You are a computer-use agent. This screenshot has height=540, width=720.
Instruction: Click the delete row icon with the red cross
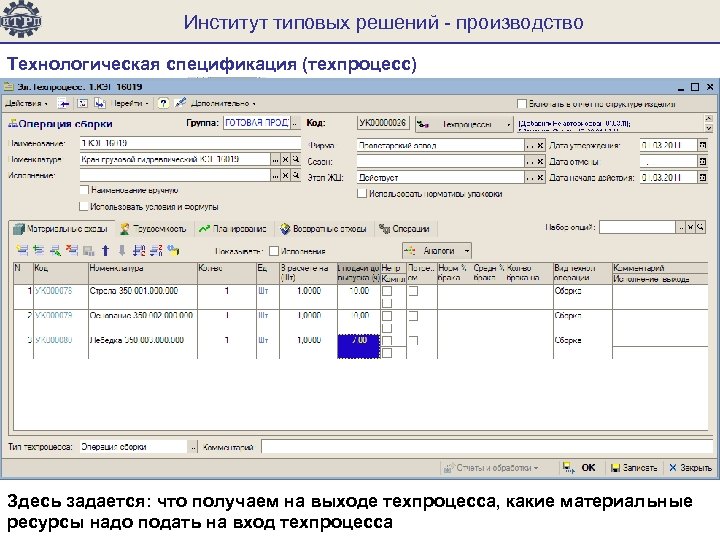72,250
